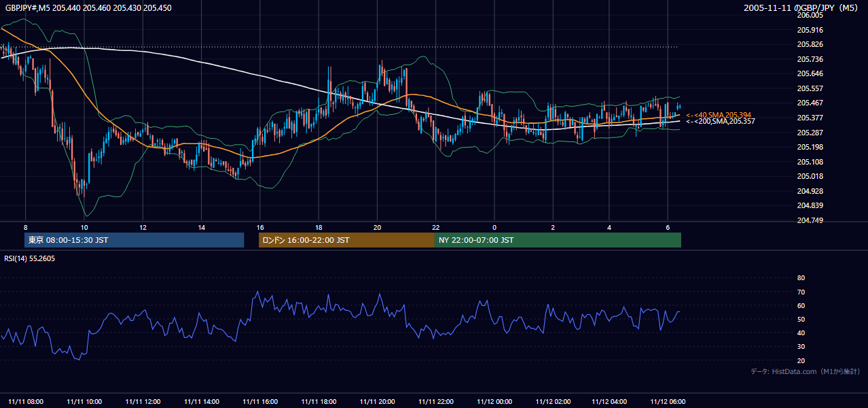Click hour 0 on the price chart time axis
The width and height of the screenshot is (868, 408).
(494, 227)
